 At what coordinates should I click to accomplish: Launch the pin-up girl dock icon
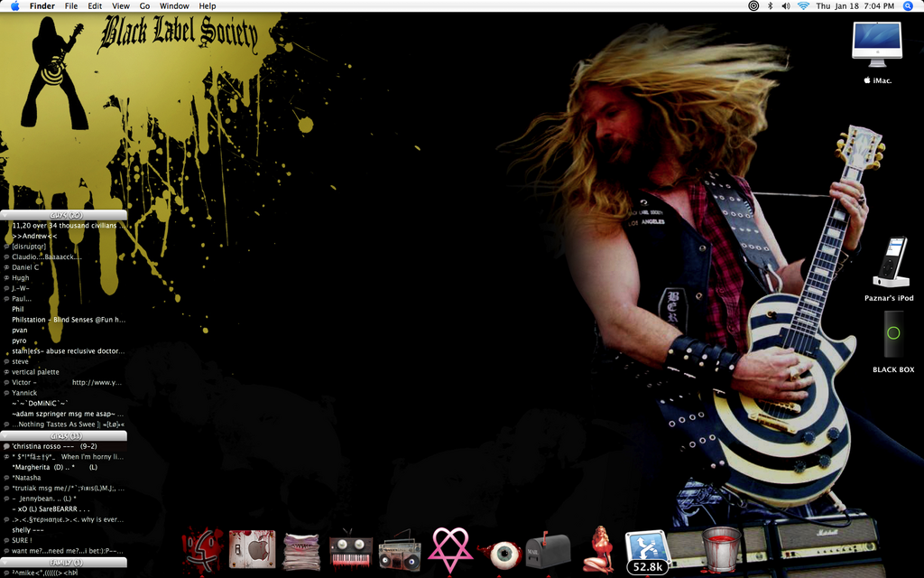[598, 549]
